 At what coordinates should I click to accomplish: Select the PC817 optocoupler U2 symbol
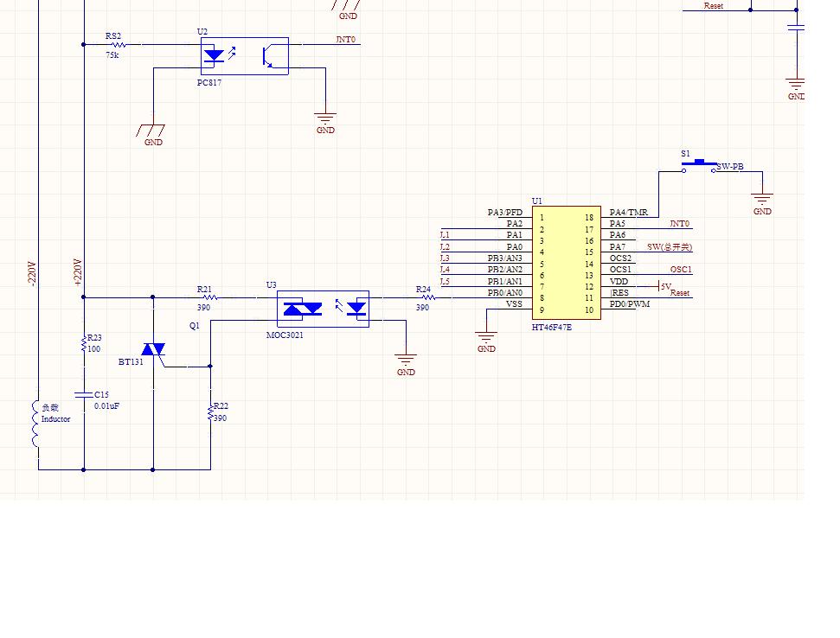[244, 55]
